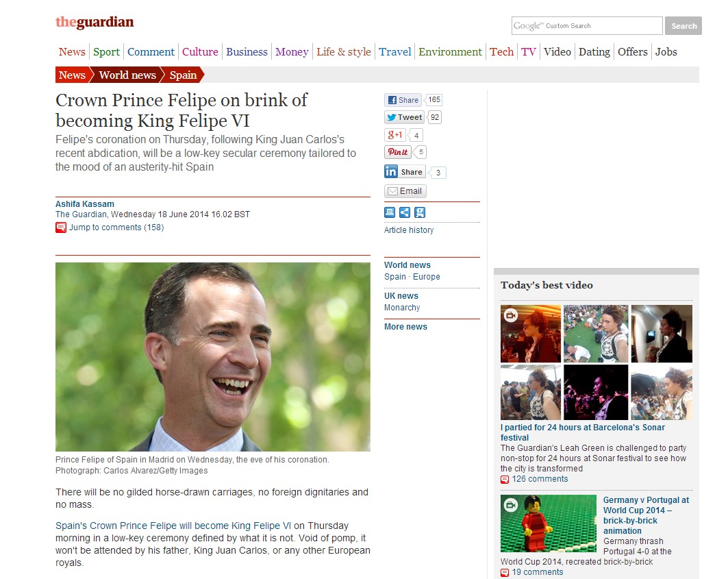Click the Search button

[683, 26]
